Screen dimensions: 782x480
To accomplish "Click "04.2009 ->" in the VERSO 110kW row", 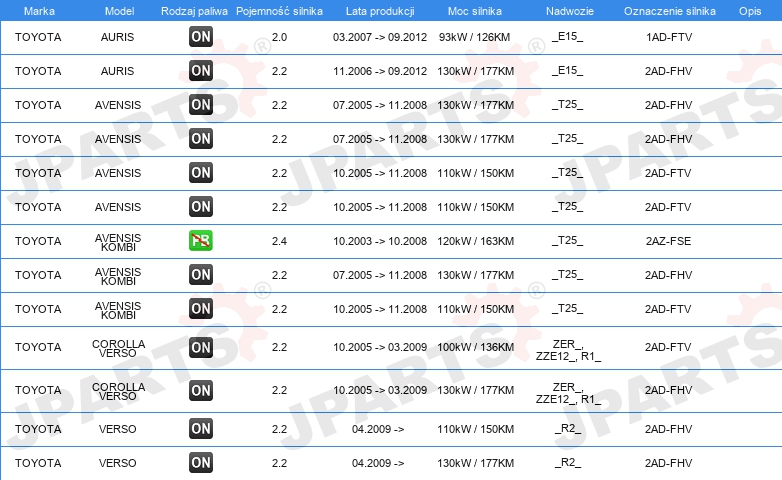I will 378,429.
